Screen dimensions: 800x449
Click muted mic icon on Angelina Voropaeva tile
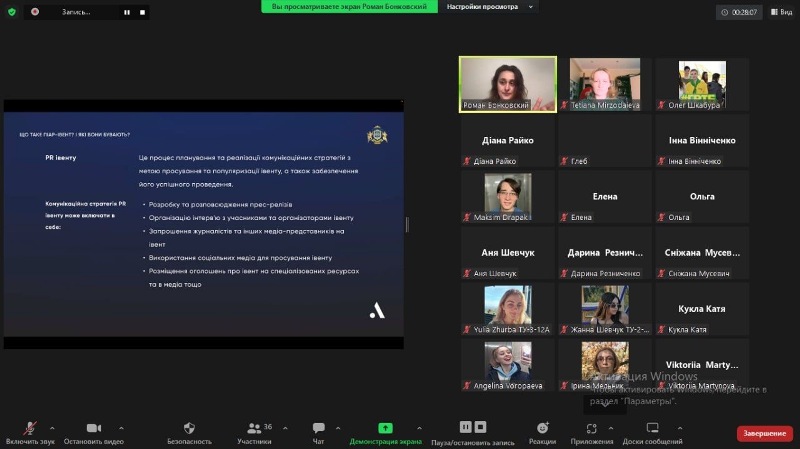tap(466, 386)
